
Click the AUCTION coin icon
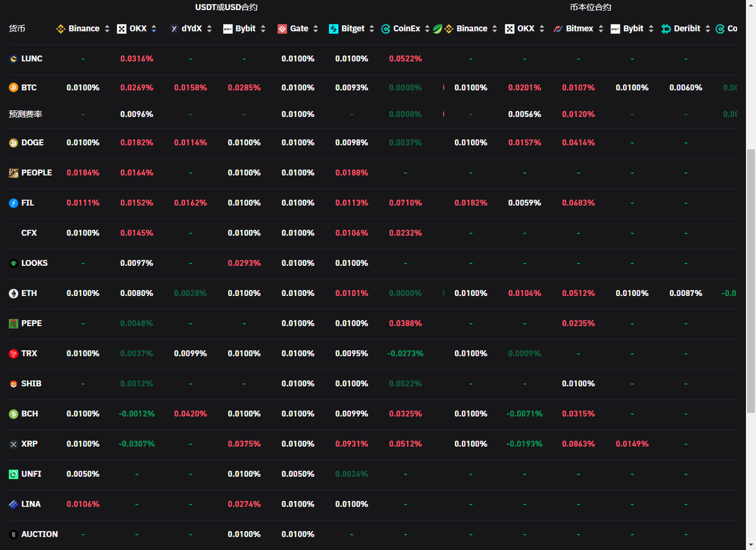point(13,534)
